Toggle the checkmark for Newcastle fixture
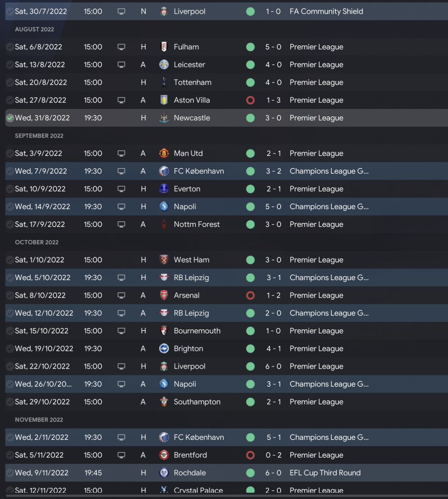Image resolution: width=448 pixels, height=499 pixels. pos(10,118)
